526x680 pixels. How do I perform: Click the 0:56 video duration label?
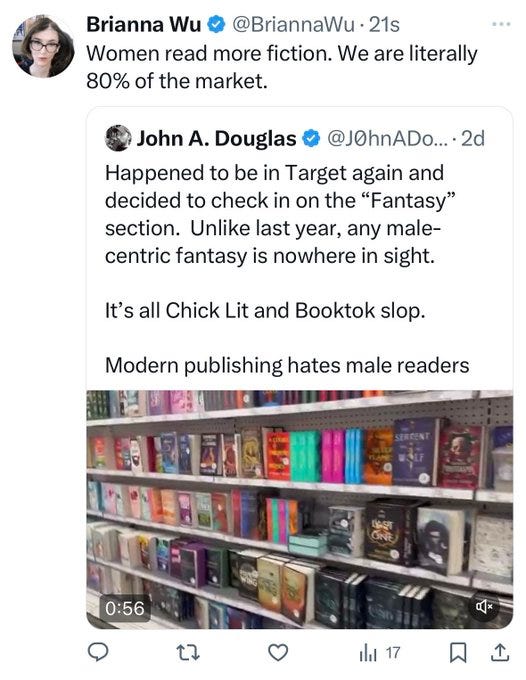(x=125, y=608)
